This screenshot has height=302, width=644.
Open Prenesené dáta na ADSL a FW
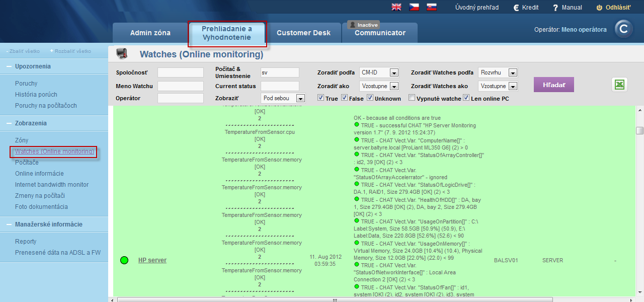pos(58,253)
